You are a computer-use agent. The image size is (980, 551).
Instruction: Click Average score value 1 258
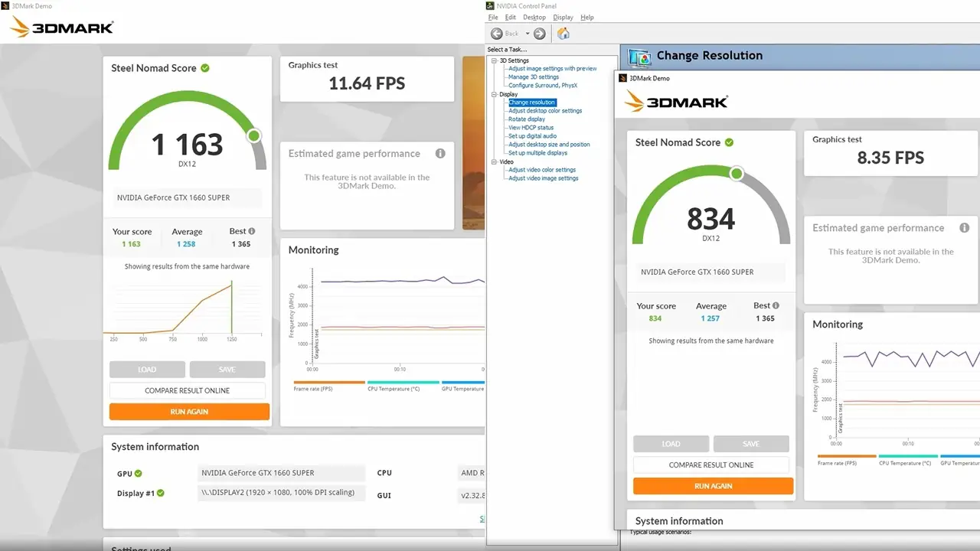186,244
